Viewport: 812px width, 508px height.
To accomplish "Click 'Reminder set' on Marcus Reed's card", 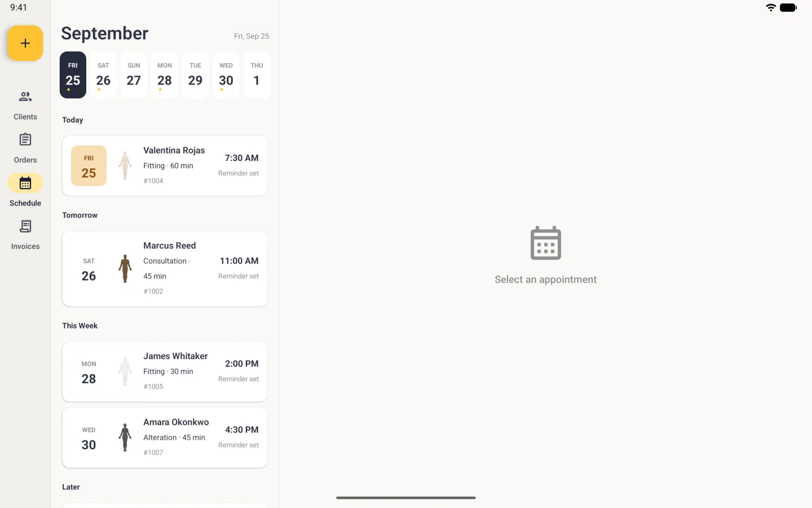I will click(239, 276).
